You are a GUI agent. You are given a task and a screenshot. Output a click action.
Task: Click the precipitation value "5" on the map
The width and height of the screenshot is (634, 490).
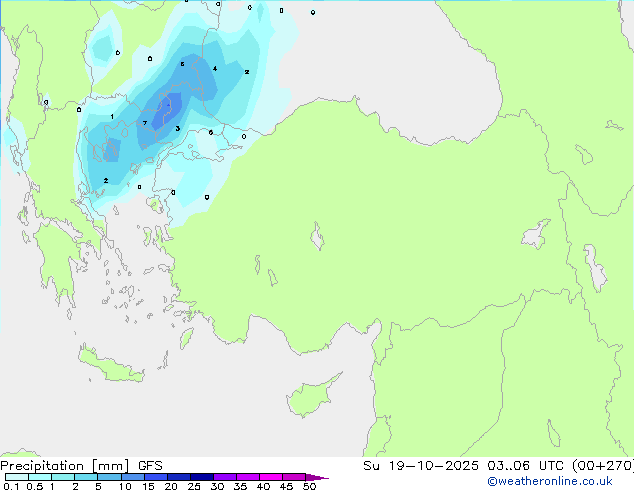coord(182,64)
